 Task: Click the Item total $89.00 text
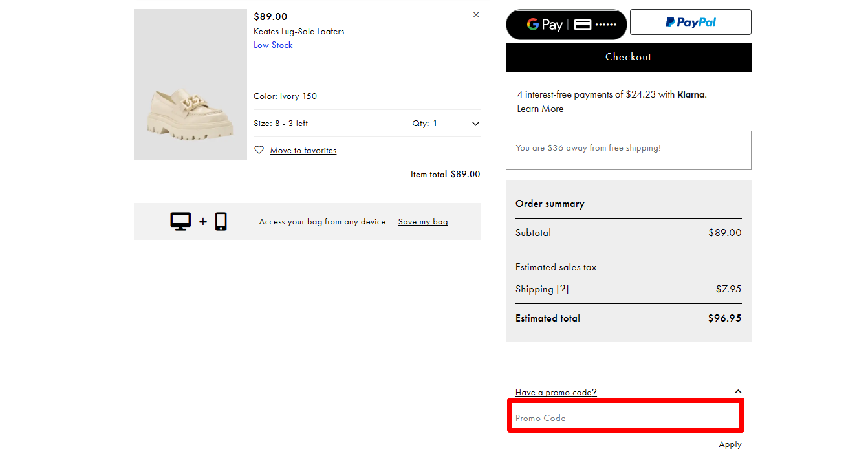point(445,174)
